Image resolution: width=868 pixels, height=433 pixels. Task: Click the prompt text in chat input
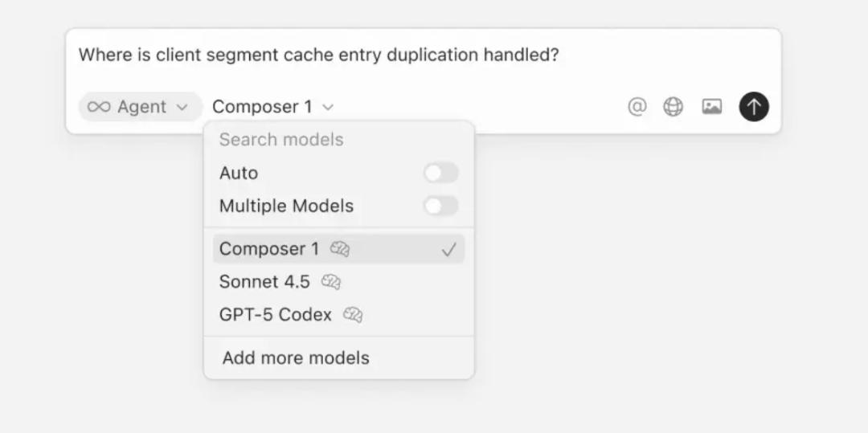(318, 55)
